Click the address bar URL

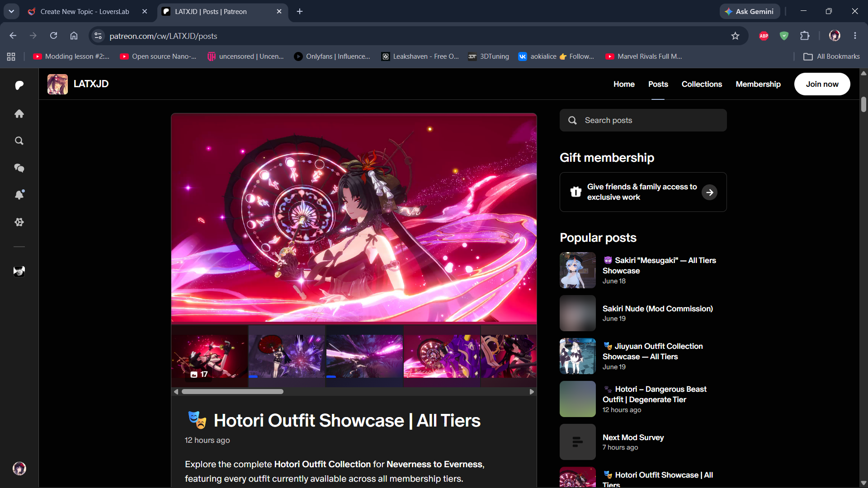pos(163,36)
